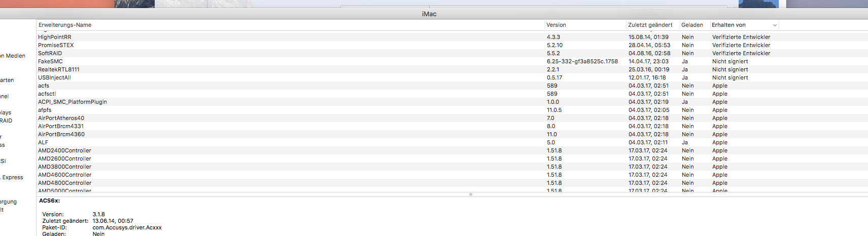Sort by the Version column header

pyautogui.click(x=585, y=25)
